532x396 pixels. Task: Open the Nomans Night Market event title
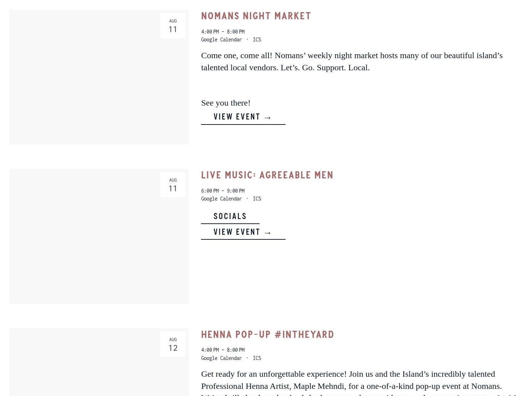point(256,16)
